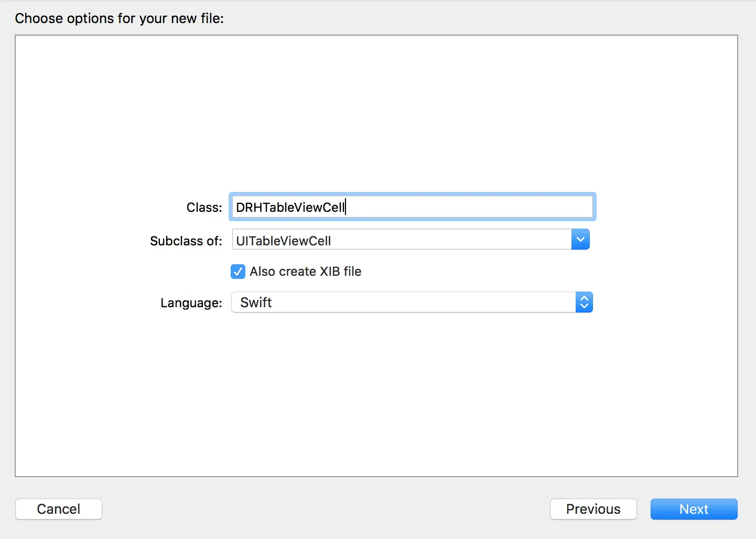Uncheck the Also create XIB file checkbox
This screenshot has width=756, height=539.
pos(238,272)
